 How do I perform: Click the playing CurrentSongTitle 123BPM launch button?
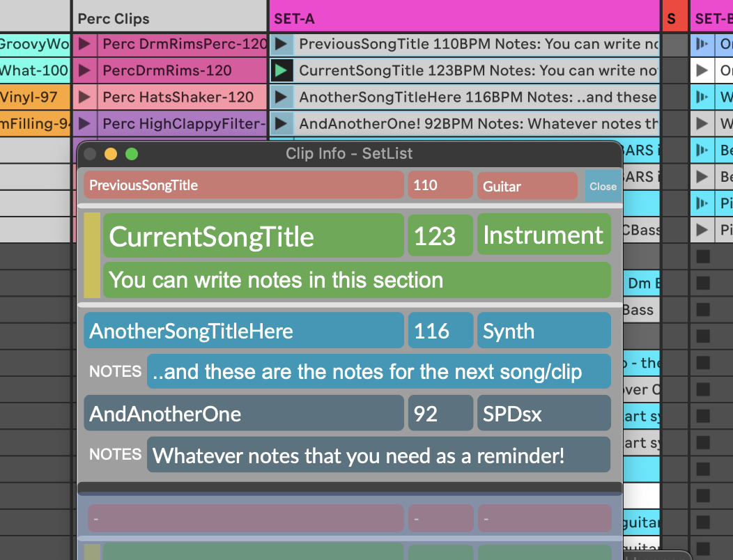coord(281,70)
